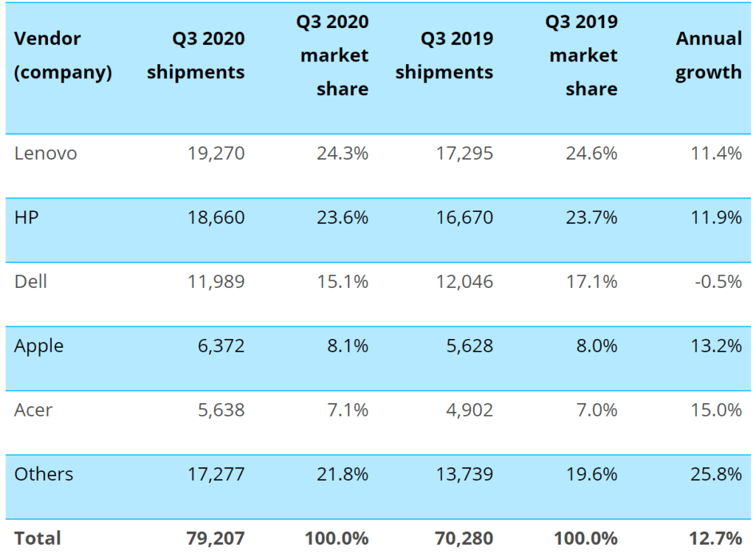
Task: Click the Q3 2020 shipments header
Action: pos(196,55)
